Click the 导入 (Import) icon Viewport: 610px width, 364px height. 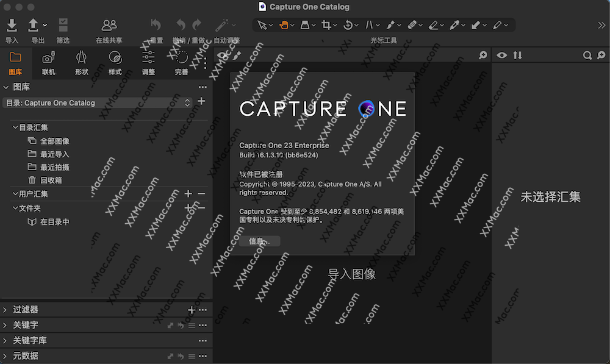(12, 26)
